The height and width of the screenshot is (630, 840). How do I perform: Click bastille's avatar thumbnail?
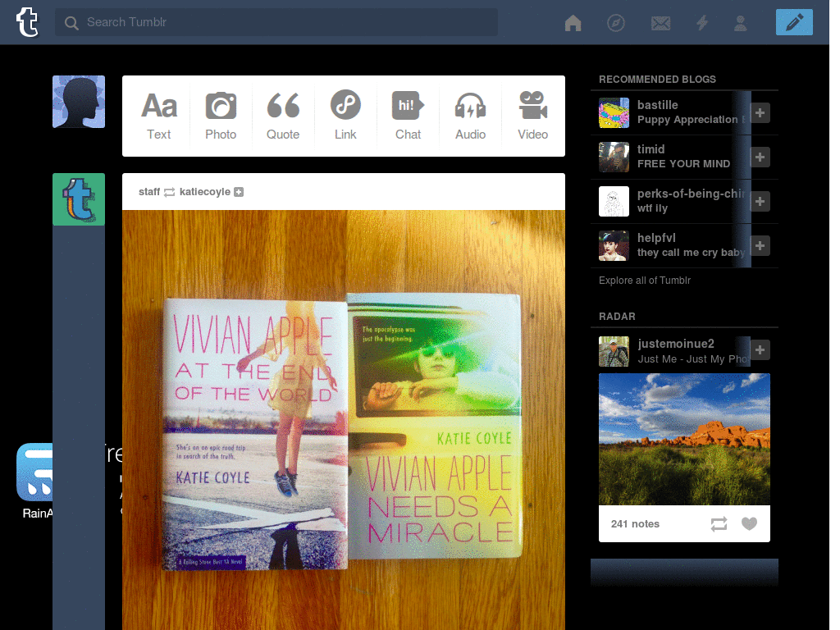click(614, 112)
